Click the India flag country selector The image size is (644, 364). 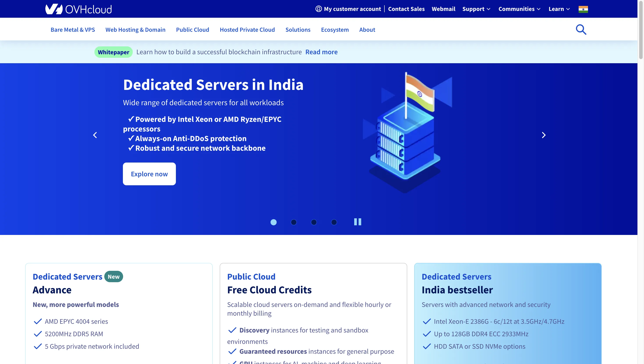click(x=583, y=9)
